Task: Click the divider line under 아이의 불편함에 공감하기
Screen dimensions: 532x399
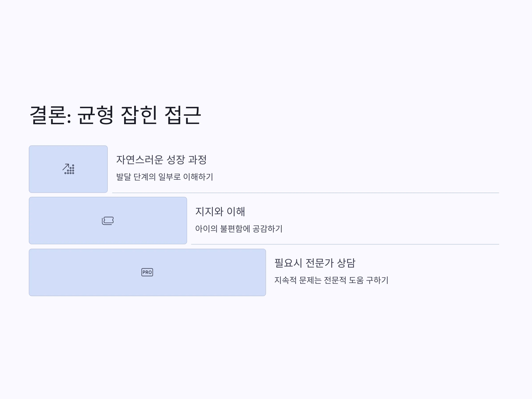Action: coord(345,244)
